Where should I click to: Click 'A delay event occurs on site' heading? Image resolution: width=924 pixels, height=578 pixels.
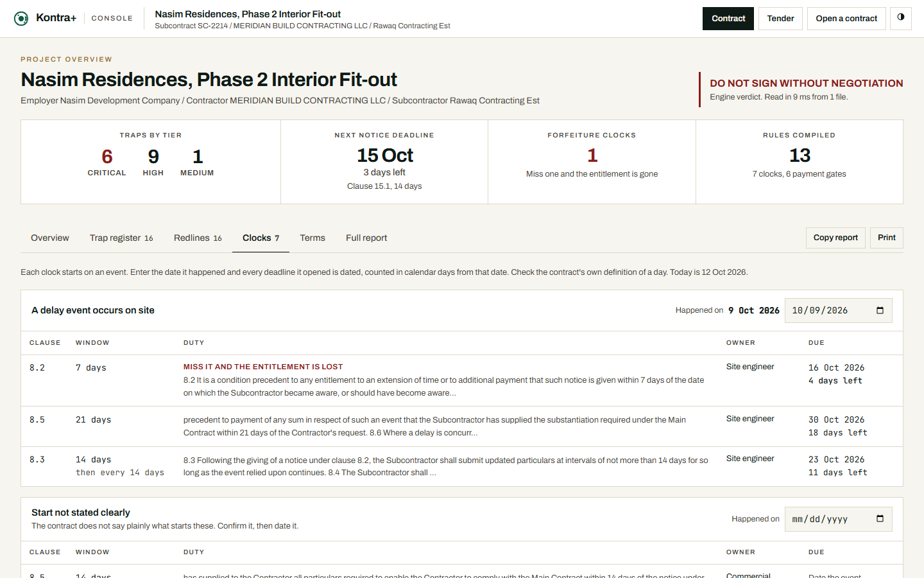point(93,310)
